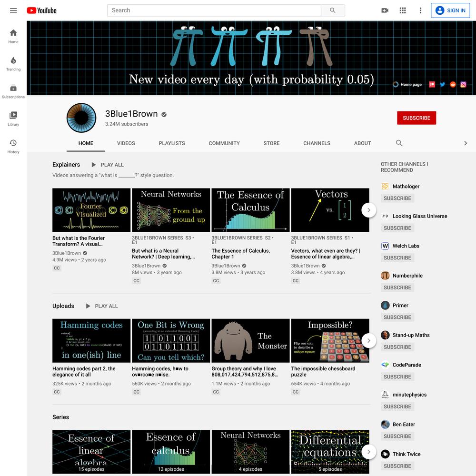476x476 pixels.
Task: Switch to the Store tab
Action: (x=271, y=143)
